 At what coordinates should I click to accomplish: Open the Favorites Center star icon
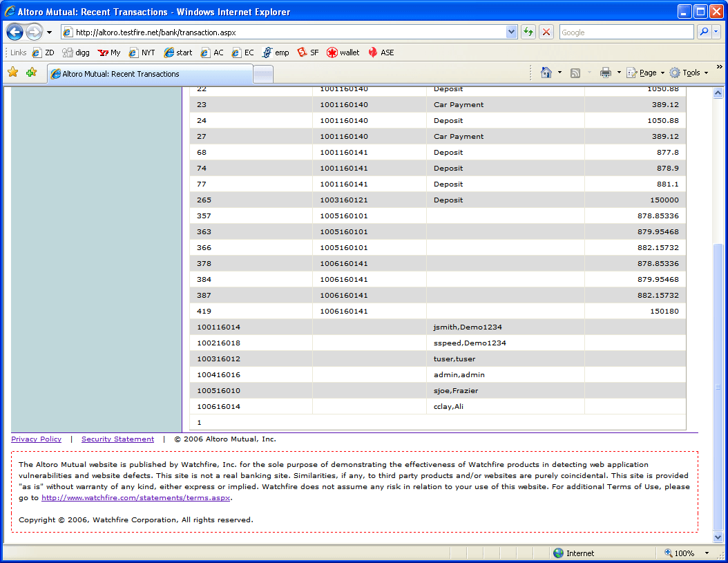[12, 73]
